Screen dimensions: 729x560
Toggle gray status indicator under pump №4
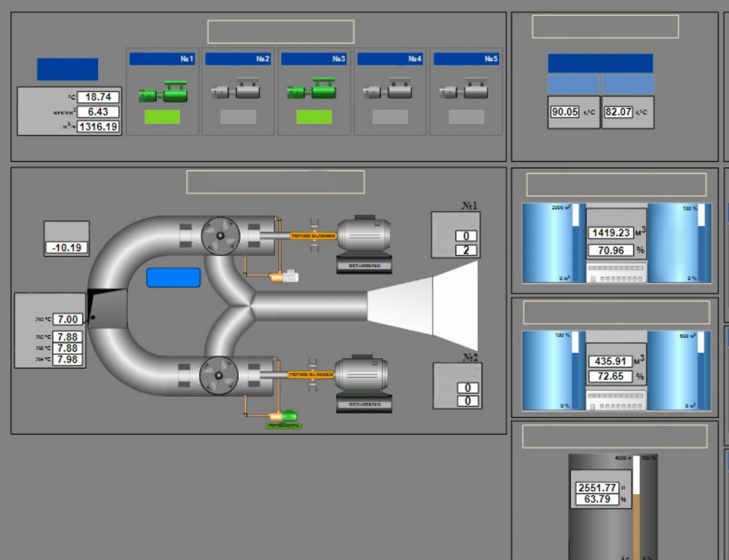390,117
